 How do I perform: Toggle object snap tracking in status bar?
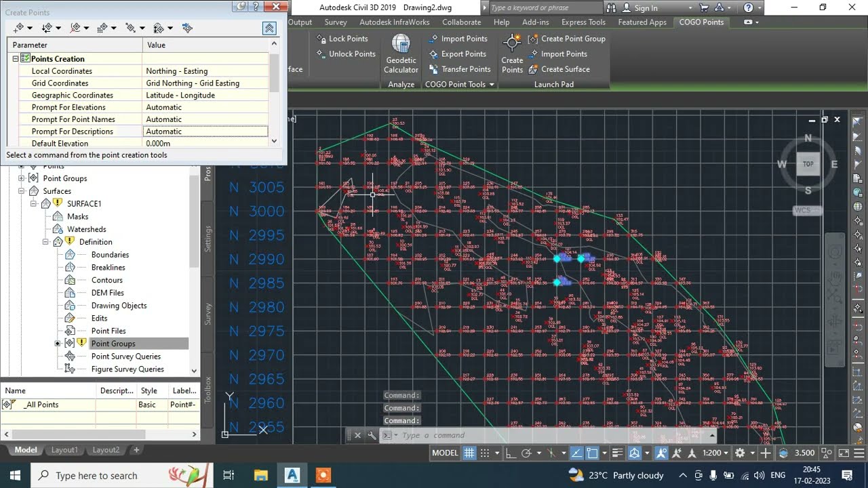(576, 453)
